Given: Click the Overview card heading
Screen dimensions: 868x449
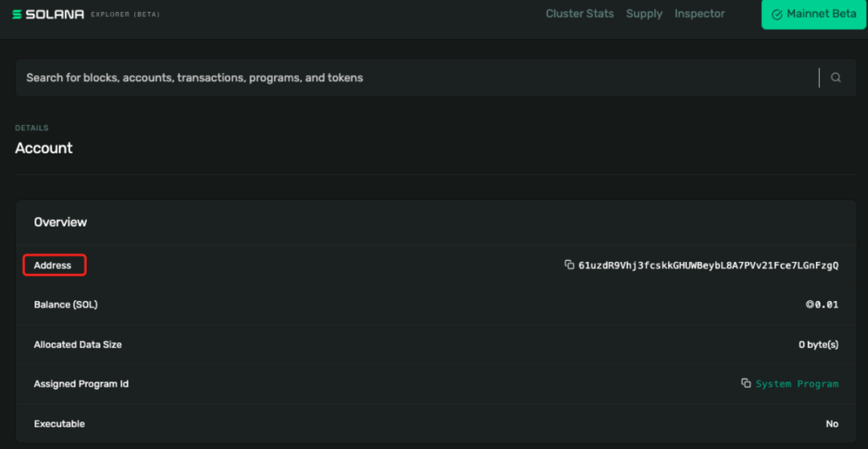Looking at the screenshot, I should (x=60, y=222).
